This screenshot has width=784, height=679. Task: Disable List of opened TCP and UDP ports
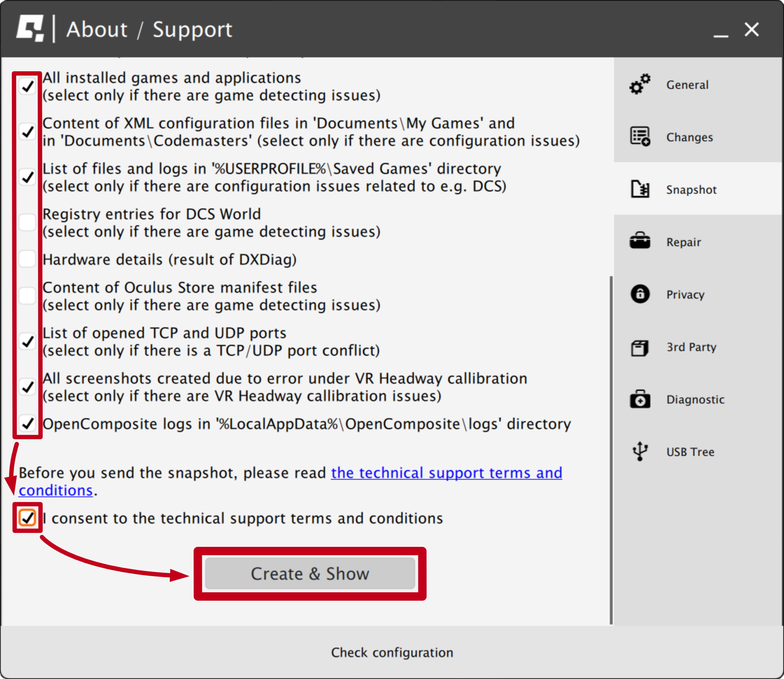(x=27, y=341)
